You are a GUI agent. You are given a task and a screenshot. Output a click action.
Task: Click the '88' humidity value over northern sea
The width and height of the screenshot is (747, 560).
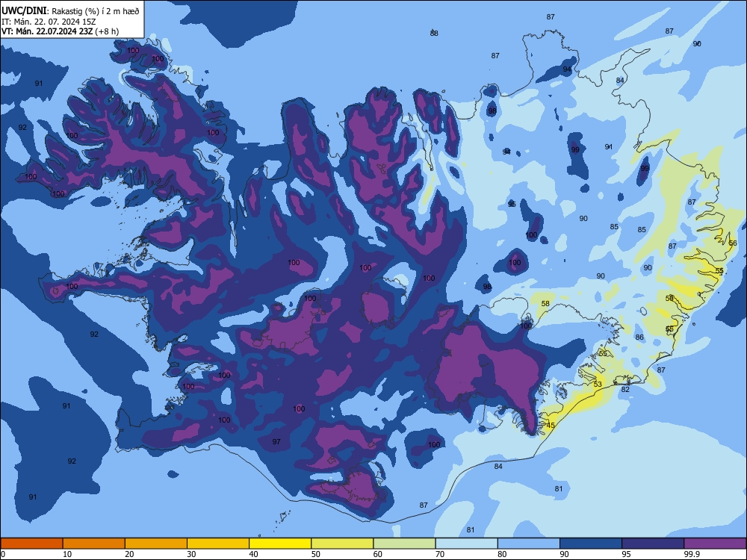coord(434,33)
